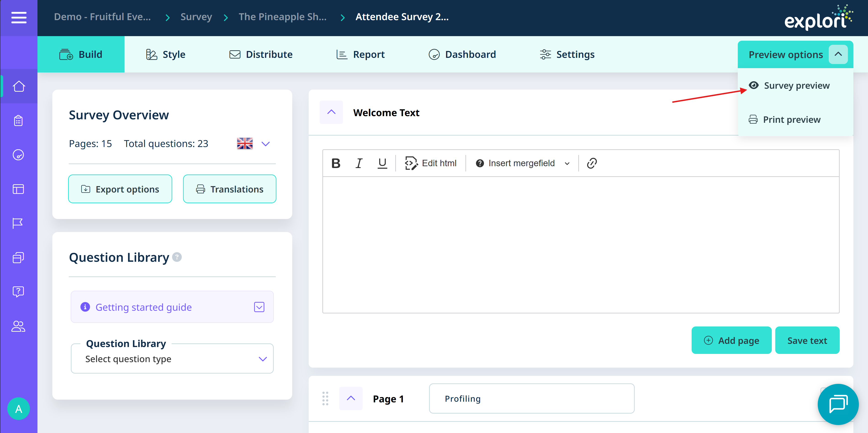The height and width of the screenshot is (433, 868).
Task: Open the users icon in sidebar
Action: (18, 326)
